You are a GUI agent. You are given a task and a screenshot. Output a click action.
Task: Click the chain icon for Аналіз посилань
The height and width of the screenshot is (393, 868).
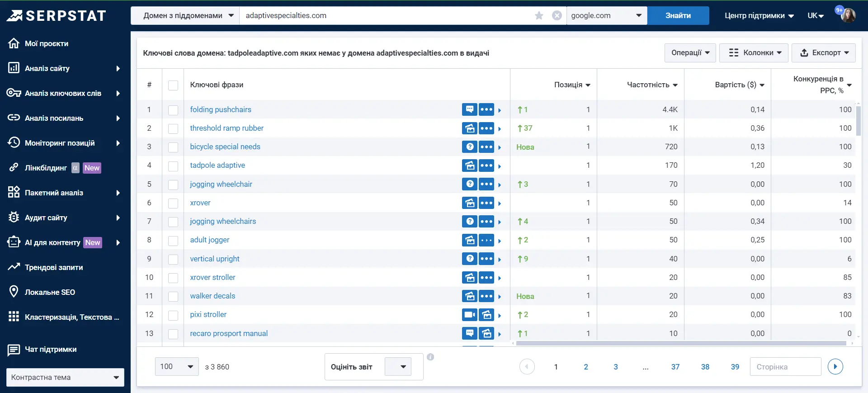pos(14,118)
